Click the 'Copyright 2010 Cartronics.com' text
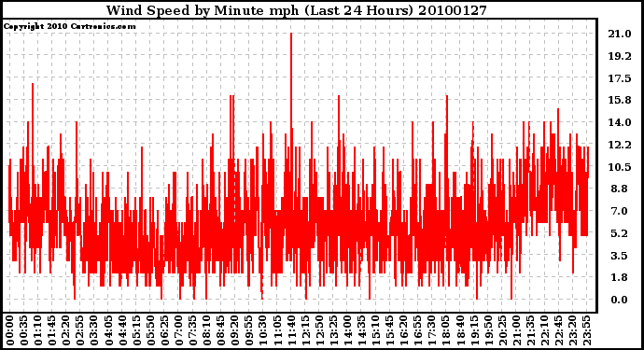 tap(69, 26)
